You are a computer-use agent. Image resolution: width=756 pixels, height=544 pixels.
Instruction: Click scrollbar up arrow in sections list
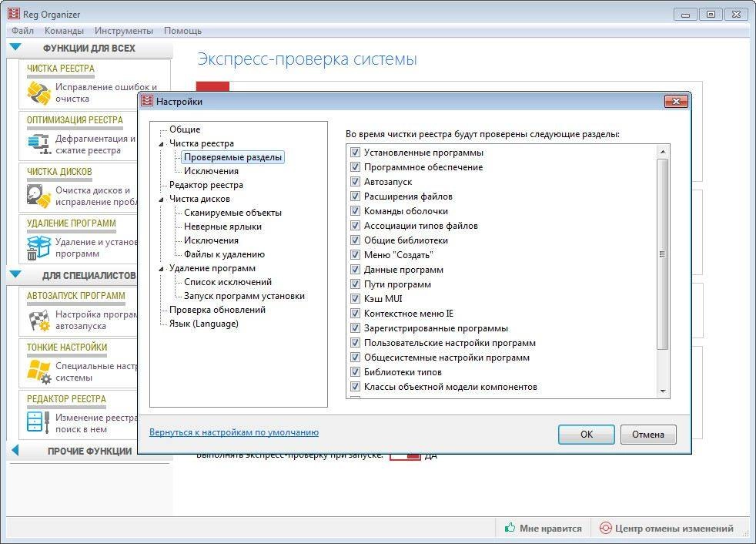pos(663,152)
